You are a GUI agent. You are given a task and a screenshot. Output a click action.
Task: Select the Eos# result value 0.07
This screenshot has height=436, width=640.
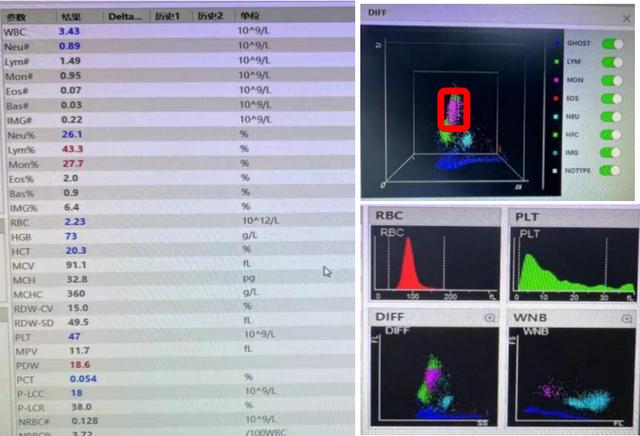tap(71, 91)
